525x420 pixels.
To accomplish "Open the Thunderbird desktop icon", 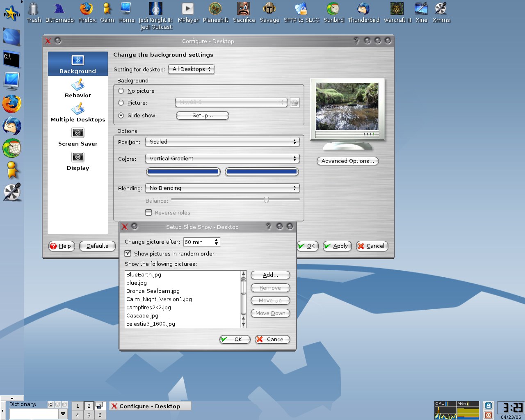I will click(363, 12).
